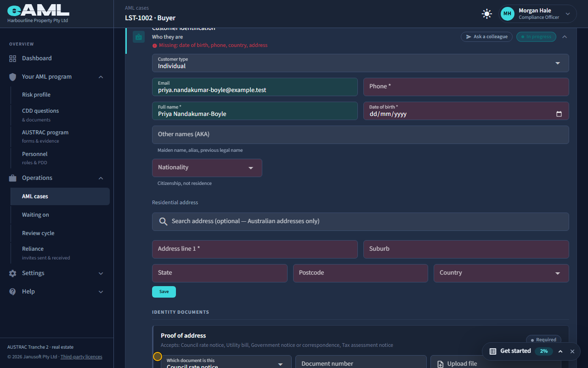Click the Operations briefcase icon
Screen dimensions: 588x368
(x=12, y=178)
